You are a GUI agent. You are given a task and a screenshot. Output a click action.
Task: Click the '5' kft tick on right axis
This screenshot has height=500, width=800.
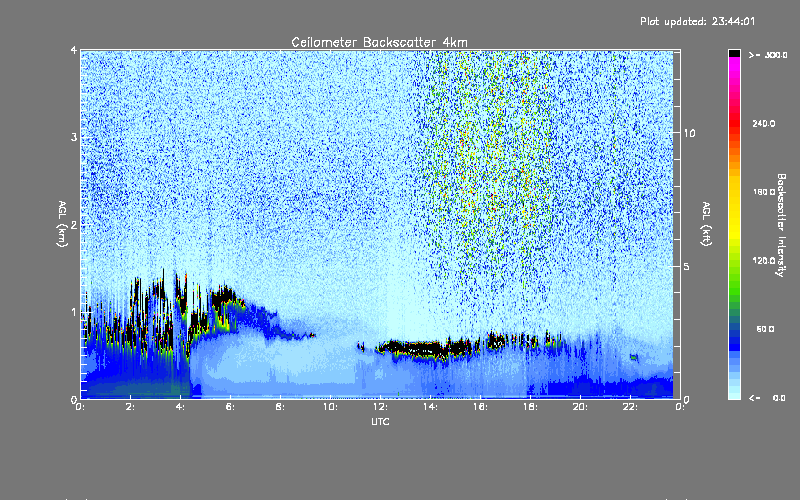686,266
